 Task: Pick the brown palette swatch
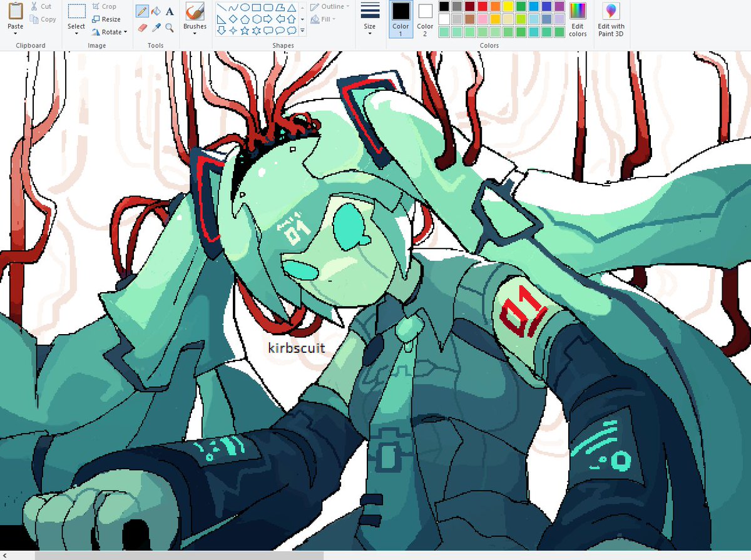tap(469, 19)
